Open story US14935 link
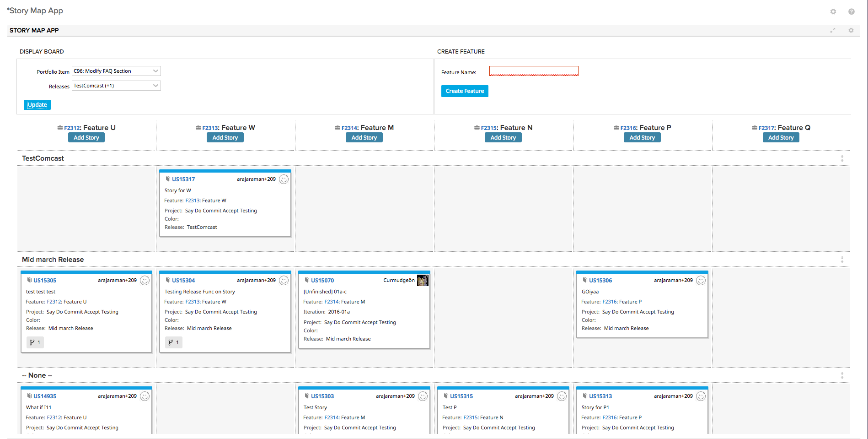This screenshot has width=868, height=439. click(45, 396)
